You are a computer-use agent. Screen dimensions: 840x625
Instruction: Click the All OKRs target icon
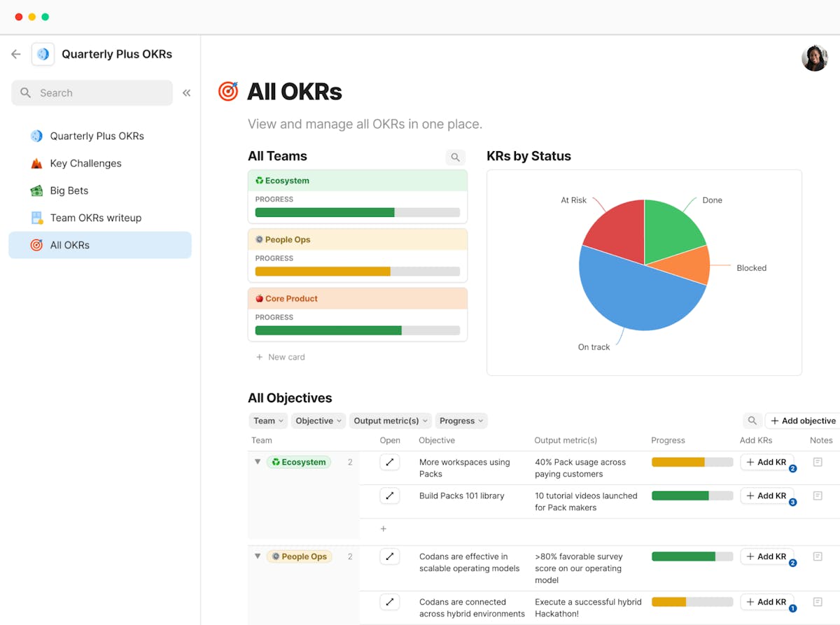36,245
